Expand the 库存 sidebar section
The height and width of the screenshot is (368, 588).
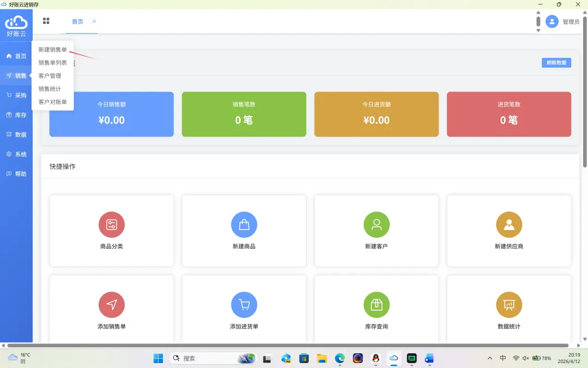(16, 115)
